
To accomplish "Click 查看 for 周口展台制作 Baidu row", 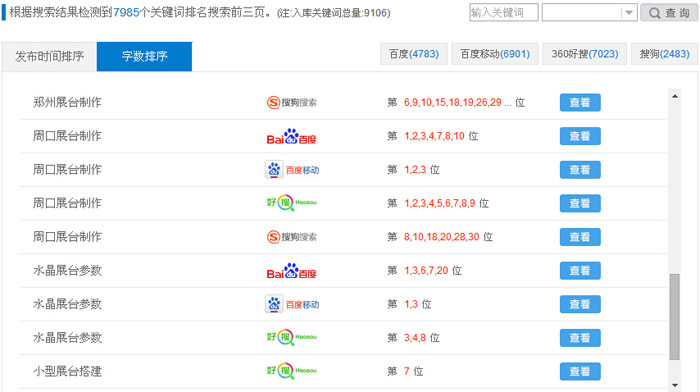I will coord(580,136).
